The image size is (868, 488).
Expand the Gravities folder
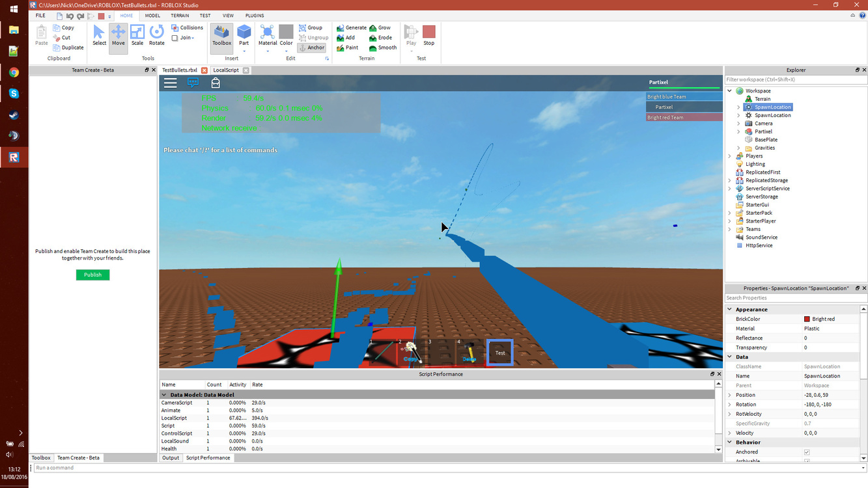pyautogui.click(x=738, y=148)
